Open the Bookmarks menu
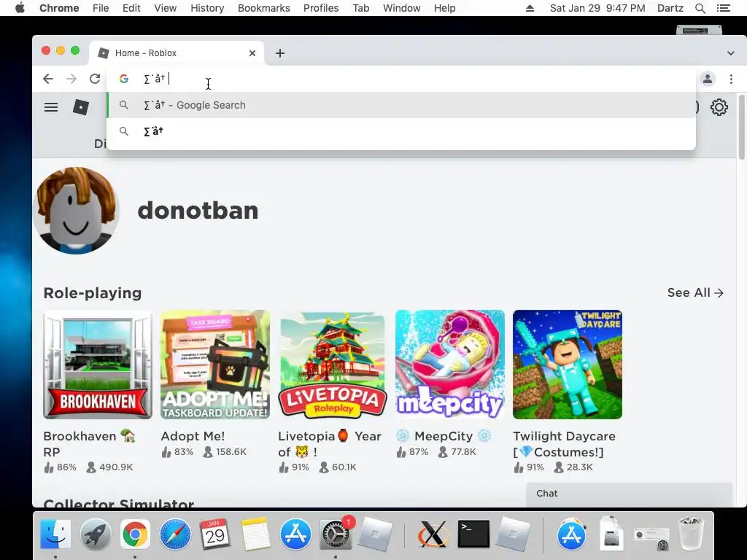The height and width of the screenshot is (560, 747). (x=263, y=8)
